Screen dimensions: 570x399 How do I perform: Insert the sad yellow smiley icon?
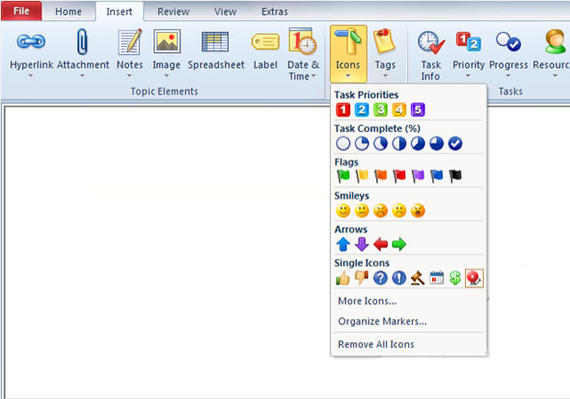tap(399, 211)
